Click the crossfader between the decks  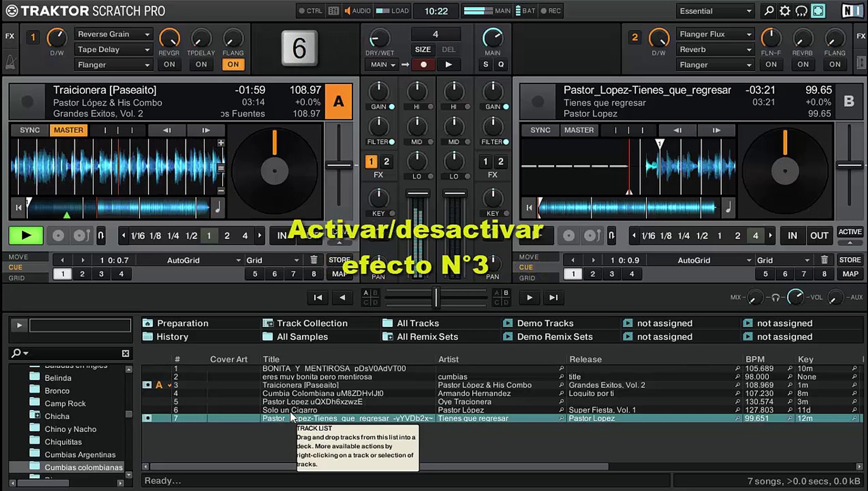tap(436, 297)
